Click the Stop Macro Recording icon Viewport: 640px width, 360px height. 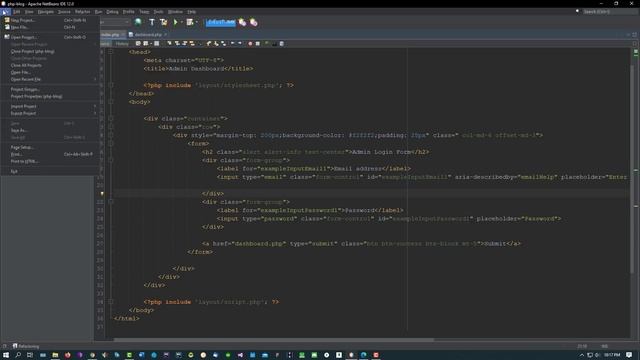(258, 43)
